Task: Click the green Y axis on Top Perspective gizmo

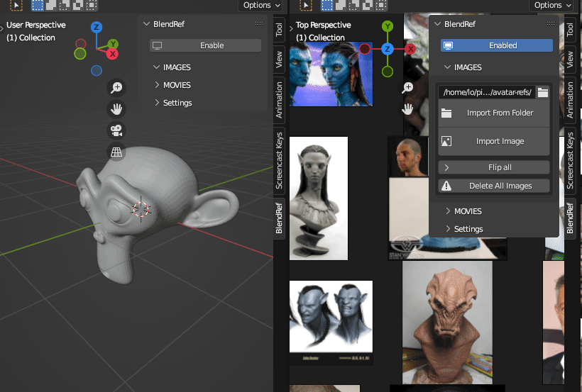Action: coord(388,26)
